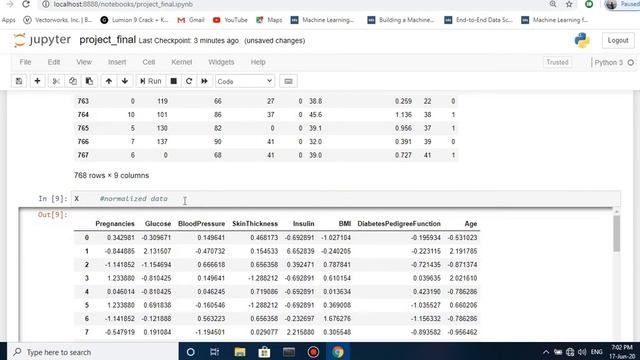Open the Kernel menu
640x360 pixels.
182,62
